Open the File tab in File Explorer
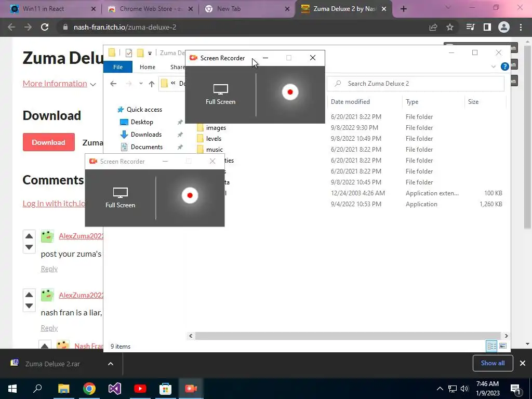The image size is (532, 399). [118, 67]
